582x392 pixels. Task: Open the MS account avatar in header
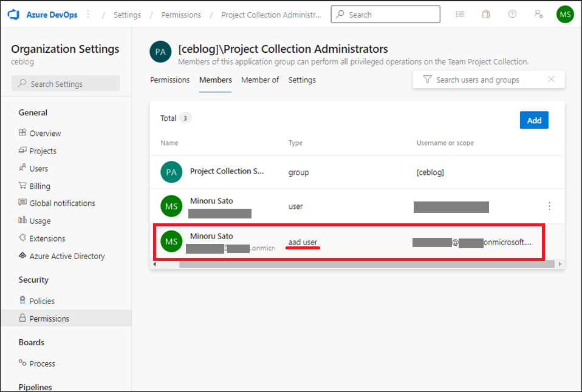[565, 15]
